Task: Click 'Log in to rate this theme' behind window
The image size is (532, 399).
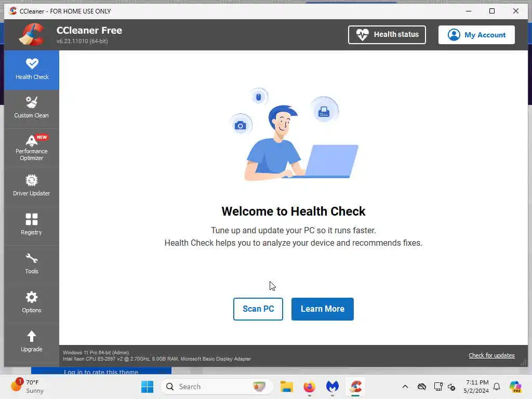Action: pos(101,371)
